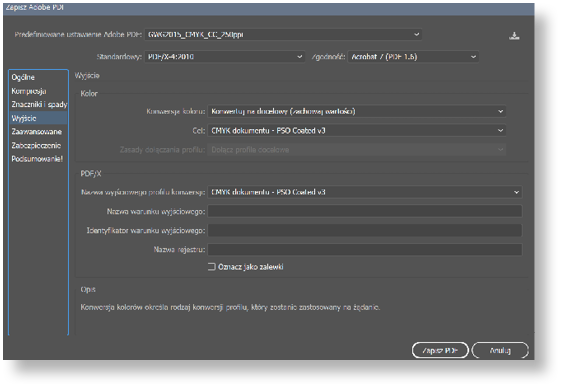This screenshot has width=561, height=387.
Task: Click the save preset download icon
Action: 514,36
